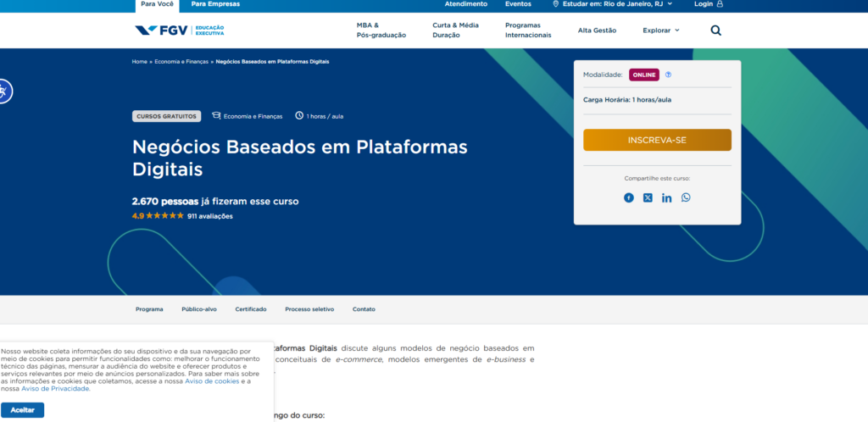Viewport: 868px width, 422px height.
Task: Share course via WhatsApp
Action: pos(686,197)
